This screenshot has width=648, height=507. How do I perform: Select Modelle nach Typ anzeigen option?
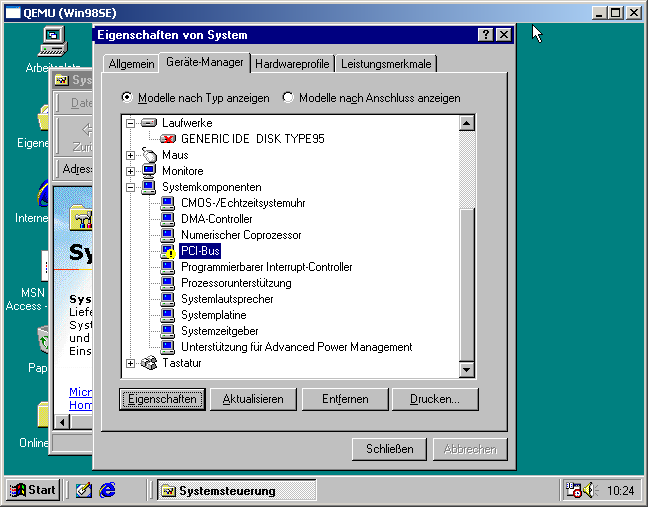pyautogui.click(x=127, y=98)
